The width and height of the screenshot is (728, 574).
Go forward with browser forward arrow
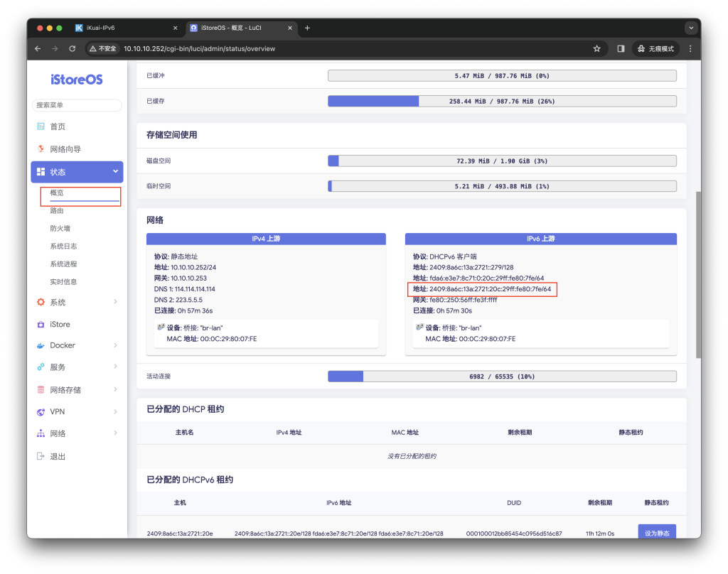tap(55, 49)
